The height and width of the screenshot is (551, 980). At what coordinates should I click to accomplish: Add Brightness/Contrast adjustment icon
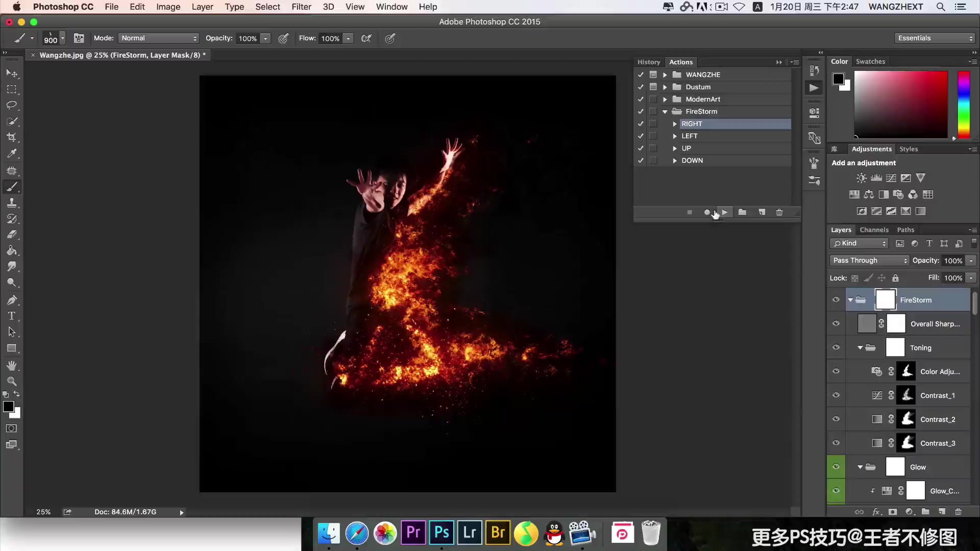pyautogui.click(x=862, y=178)
